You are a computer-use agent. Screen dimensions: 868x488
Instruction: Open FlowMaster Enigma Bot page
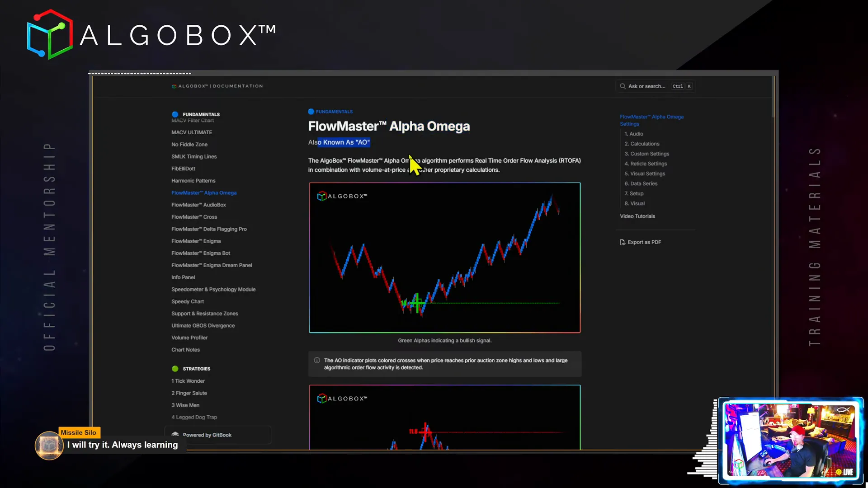pyautogui.click(x=201, y=253)
